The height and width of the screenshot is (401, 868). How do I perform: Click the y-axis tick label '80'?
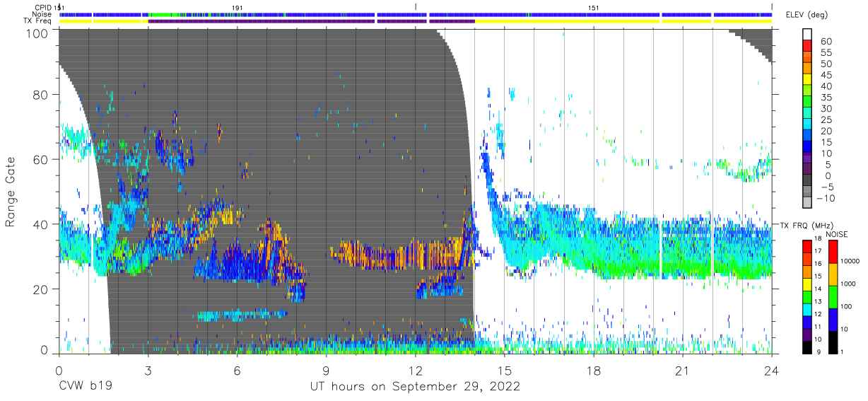point(41,95)
